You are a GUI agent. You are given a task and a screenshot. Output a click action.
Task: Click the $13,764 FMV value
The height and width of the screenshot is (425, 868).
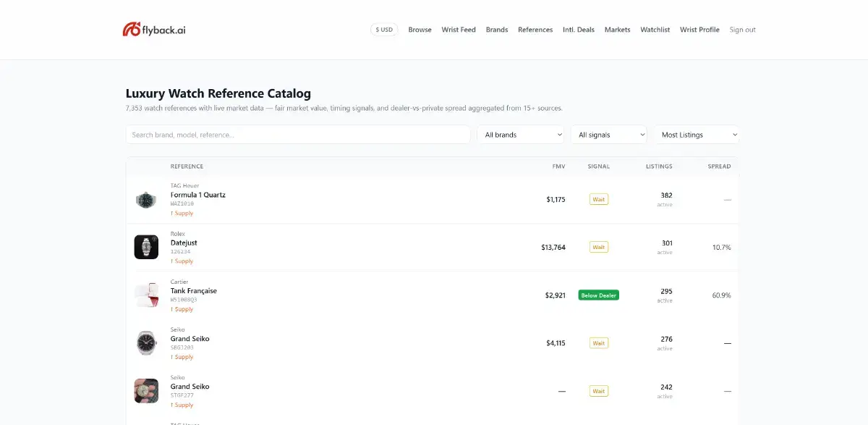pos(553,248)
